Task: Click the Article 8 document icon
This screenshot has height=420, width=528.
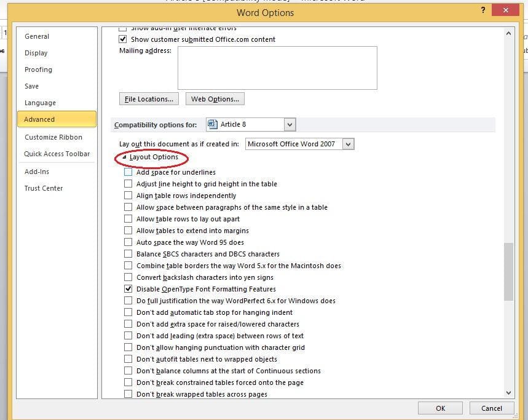Action: click(213, 124)
